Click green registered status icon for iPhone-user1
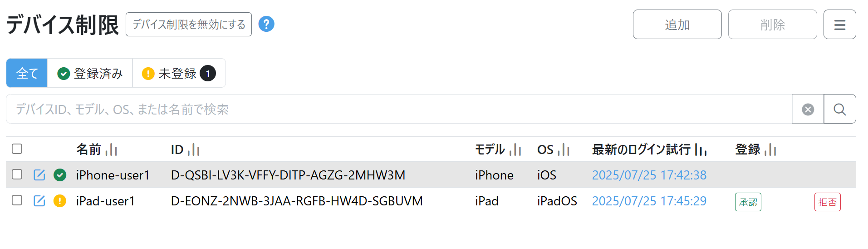This screenshot has height=249, width=868. click(x=60, y=175)
